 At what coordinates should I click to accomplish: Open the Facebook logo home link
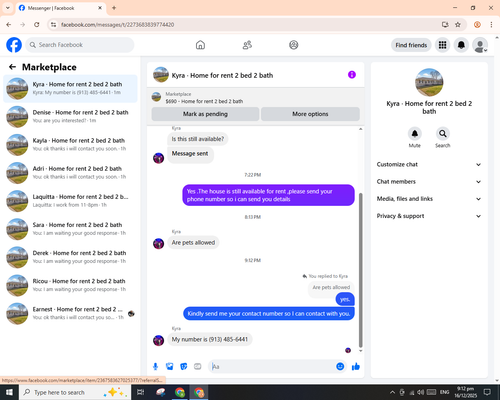pyautogui.click(x=14, y=45)
